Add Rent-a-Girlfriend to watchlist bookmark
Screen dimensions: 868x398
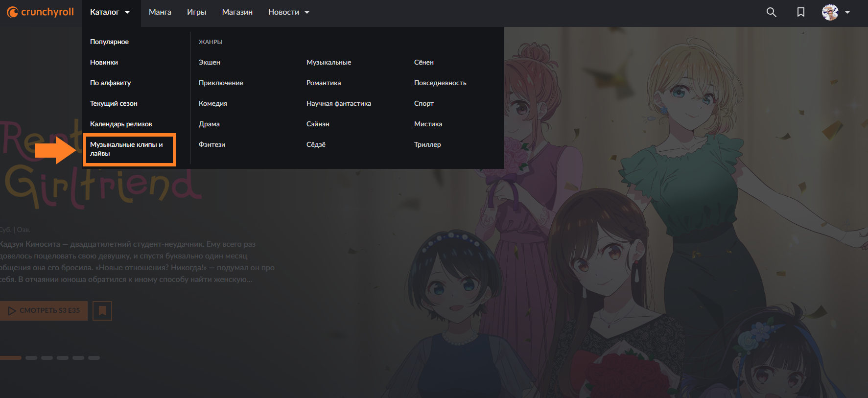[x=102, y=311]
